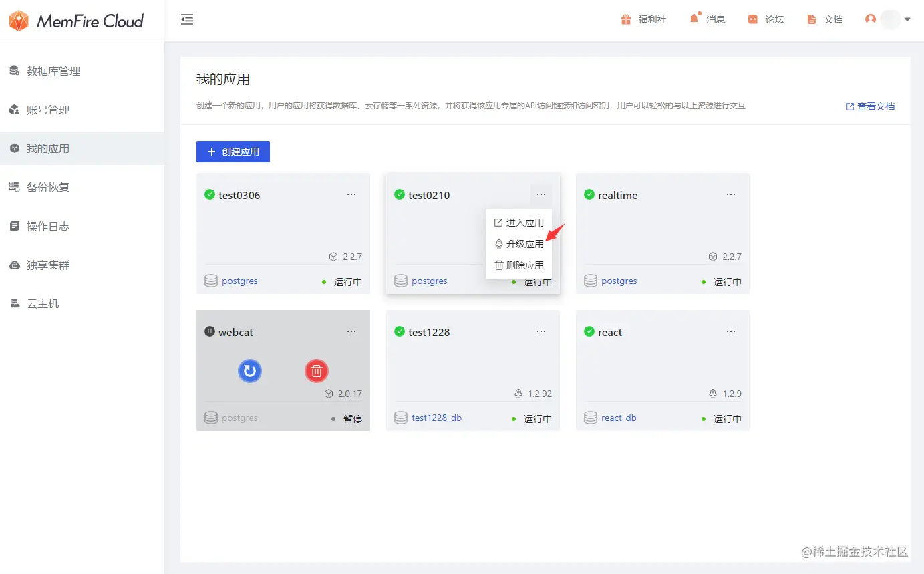
Task: Click postgres link on test0210 card
Action: (430, 281)
